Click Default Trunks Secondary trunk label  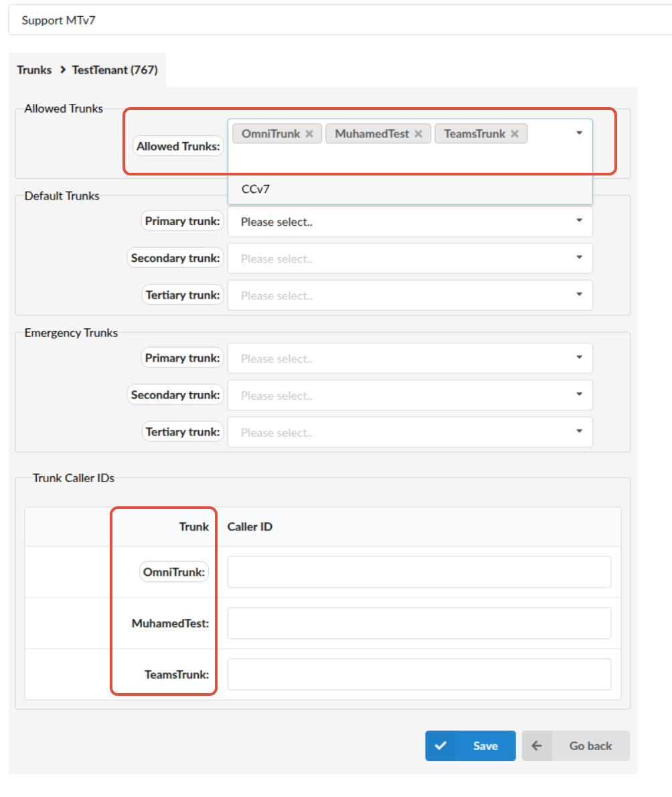click(175, 259)
